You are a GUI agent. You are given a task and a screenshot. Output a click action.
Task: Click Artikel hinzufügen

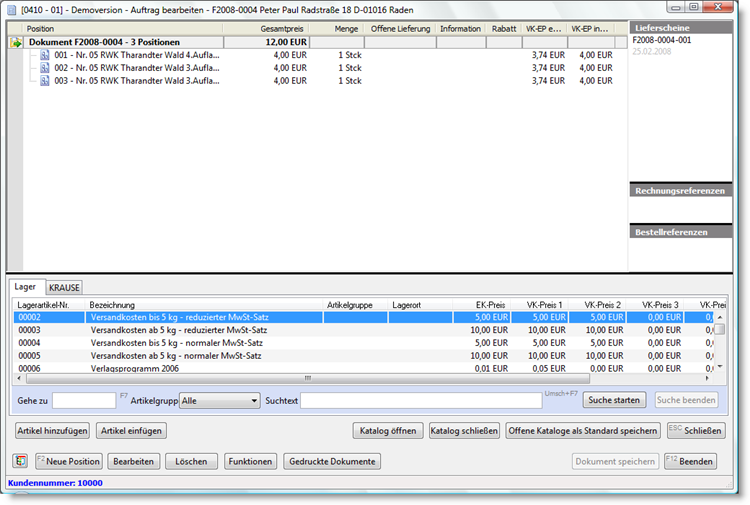(52, 431)
